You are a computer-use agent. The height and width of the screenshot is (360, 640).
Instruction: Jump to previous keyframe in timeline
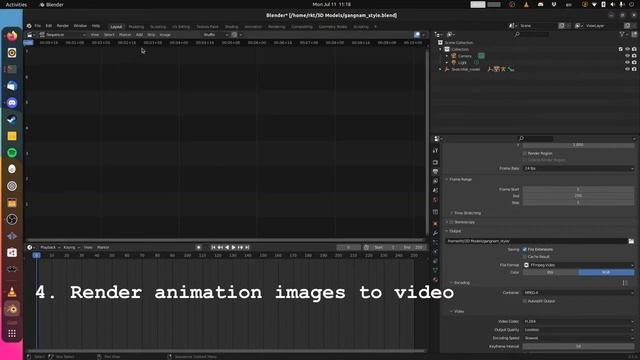[x=220, y=247]
